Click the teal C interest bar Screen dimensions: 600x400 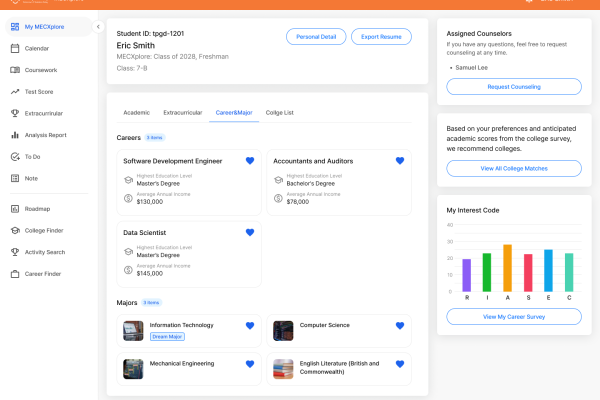tap(569, 272)
